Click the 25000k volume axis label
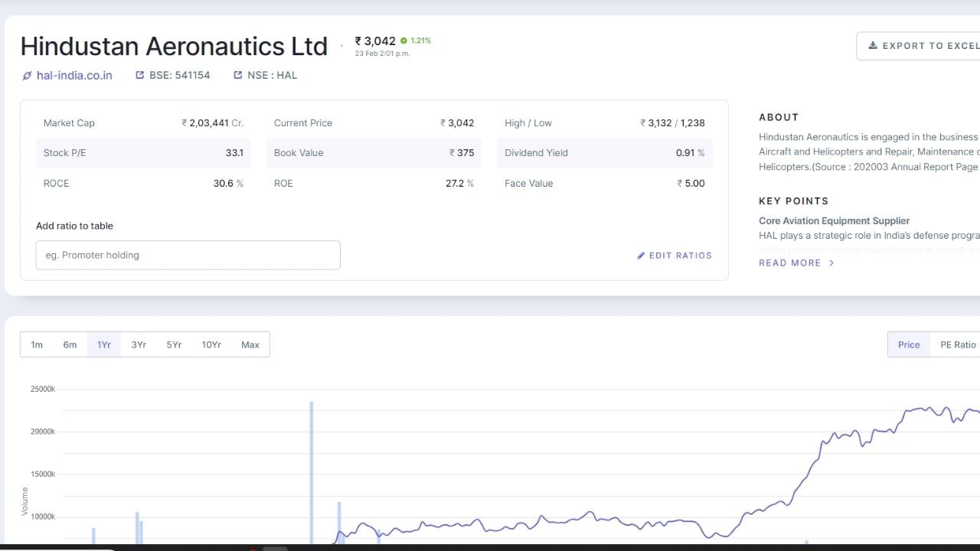 click(43, 389)
